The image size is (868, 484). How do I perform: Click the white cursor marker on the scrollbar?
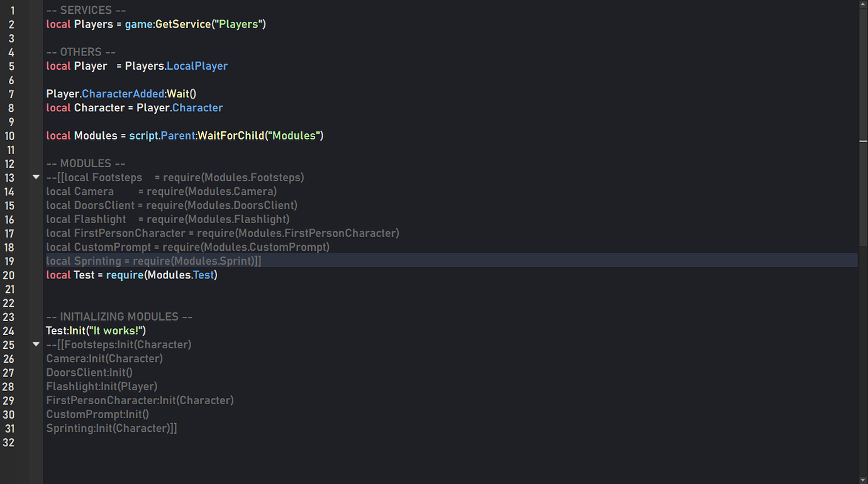pyautogui.click(x=863, y=141)
